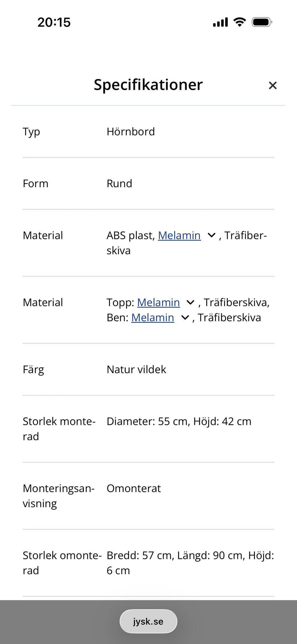
Task: Select the Hörnbord type value
Action: click(x=131, y=132)
